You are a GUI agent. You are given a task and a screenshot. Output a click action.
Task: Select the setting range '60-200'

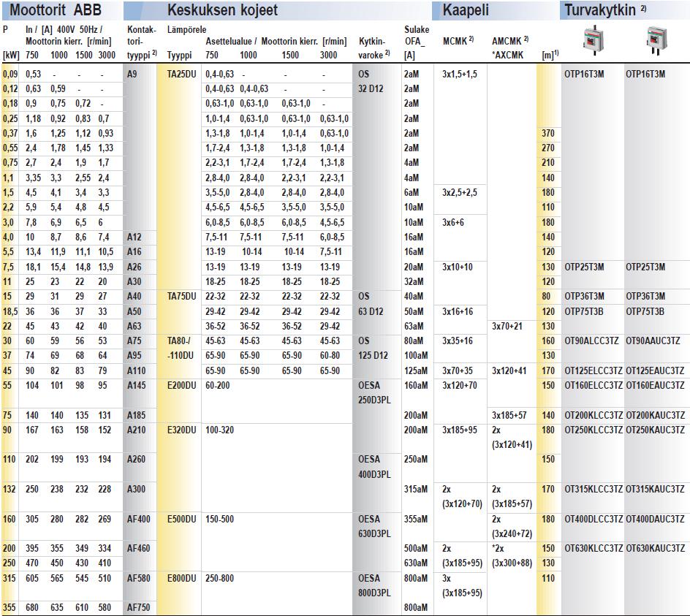point(218,385)
